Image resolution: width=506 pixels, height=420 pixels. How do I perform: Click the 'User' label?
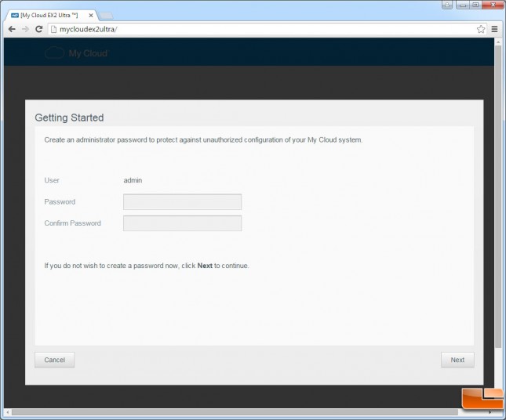[52, 180]
